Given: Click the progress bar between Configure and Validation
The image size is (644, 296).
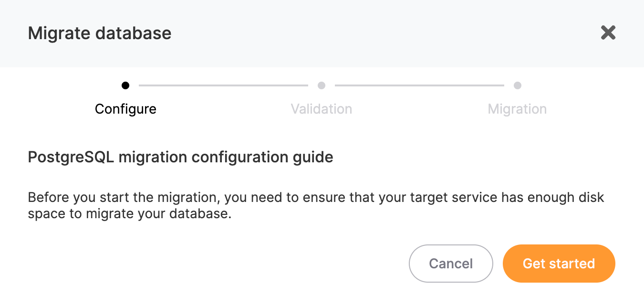Looking at the screenshot, I should [223, 85].
